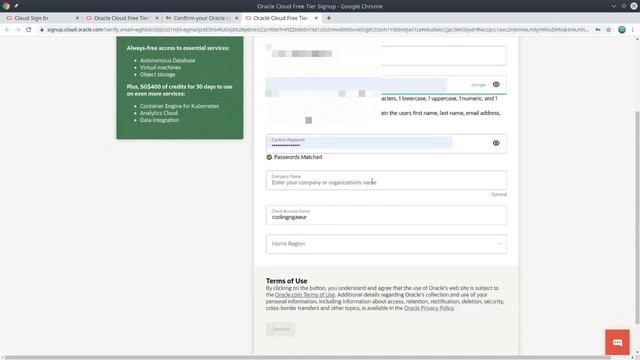Image resolution: width=640 pixels, height=360 pixels.
Task: Click the Passwords Matched text
Action: (x=298, y=157)
